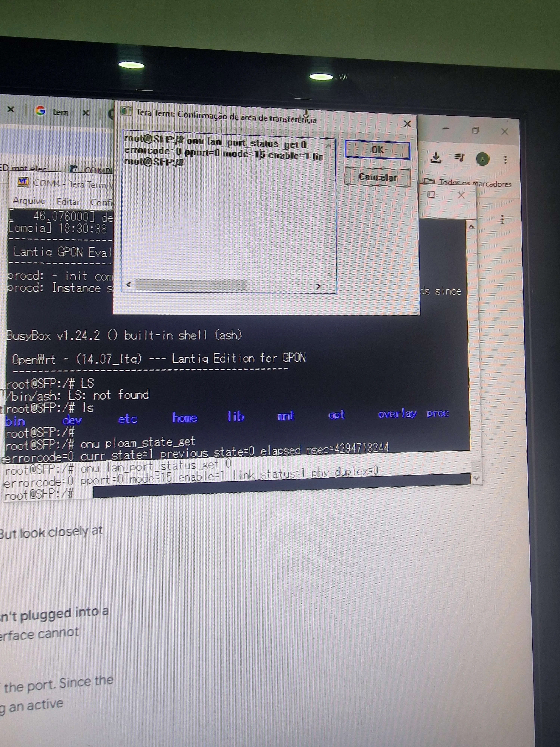The width and height of the screenshot is (560, 747).
Task: Open Chrome three-dot menu
Action: pos(505,160)
